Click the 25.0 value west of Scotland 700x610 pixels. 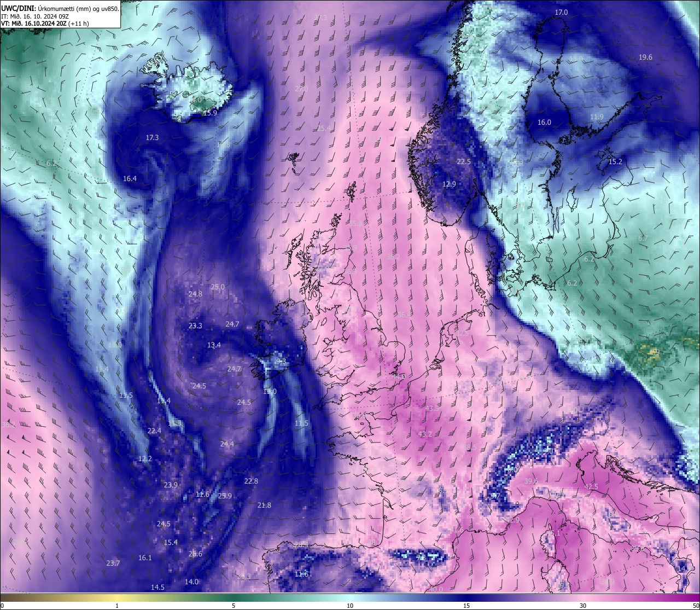click(x=218, y=287)
